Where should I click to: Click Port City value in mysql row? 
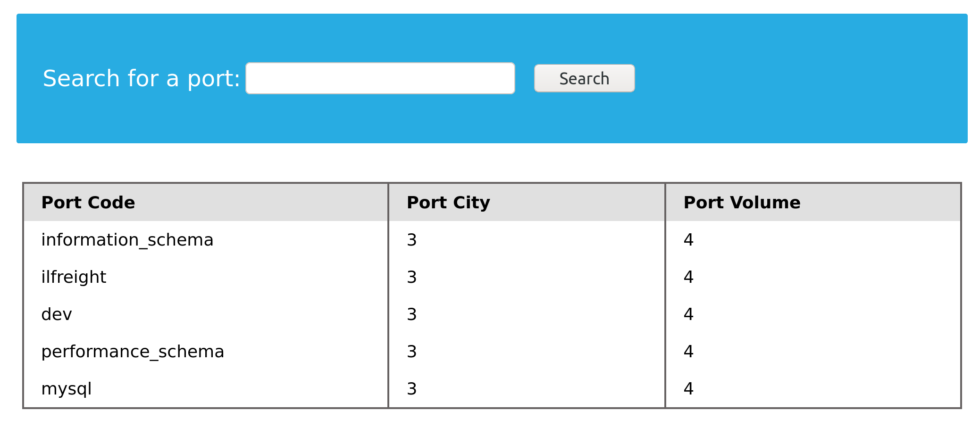[412, 389]
